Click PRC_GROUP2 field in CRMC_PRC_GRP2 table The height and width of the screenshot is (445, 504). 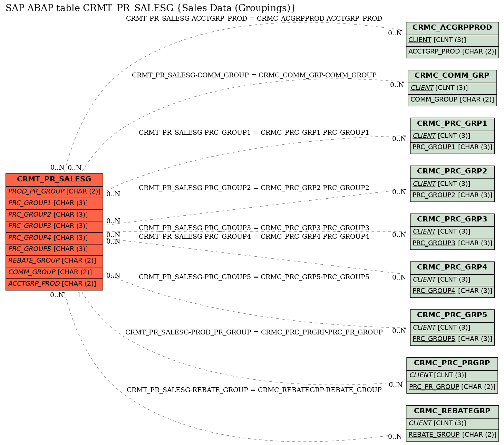point(452,196)
